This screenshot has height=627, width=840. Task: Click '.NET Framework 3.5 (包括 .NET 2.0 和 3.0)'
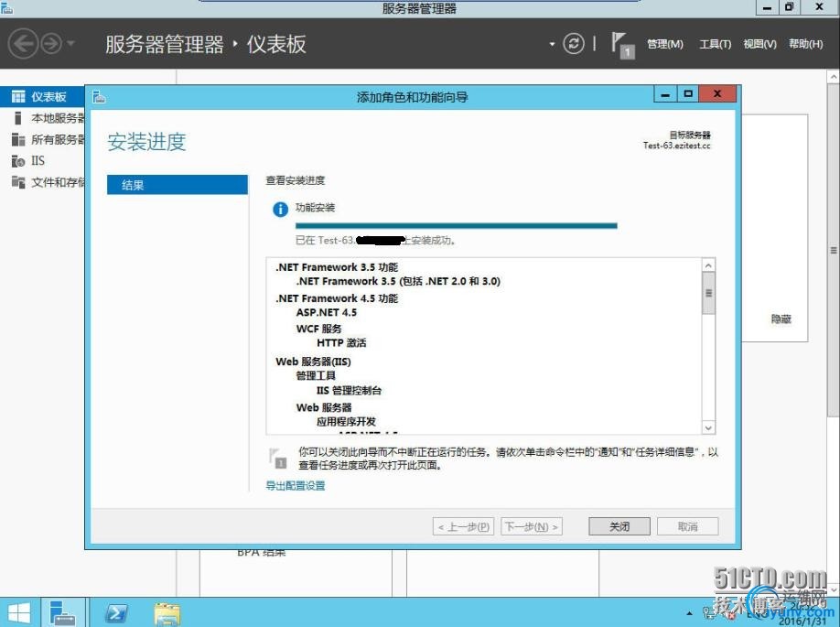point(398,281)
